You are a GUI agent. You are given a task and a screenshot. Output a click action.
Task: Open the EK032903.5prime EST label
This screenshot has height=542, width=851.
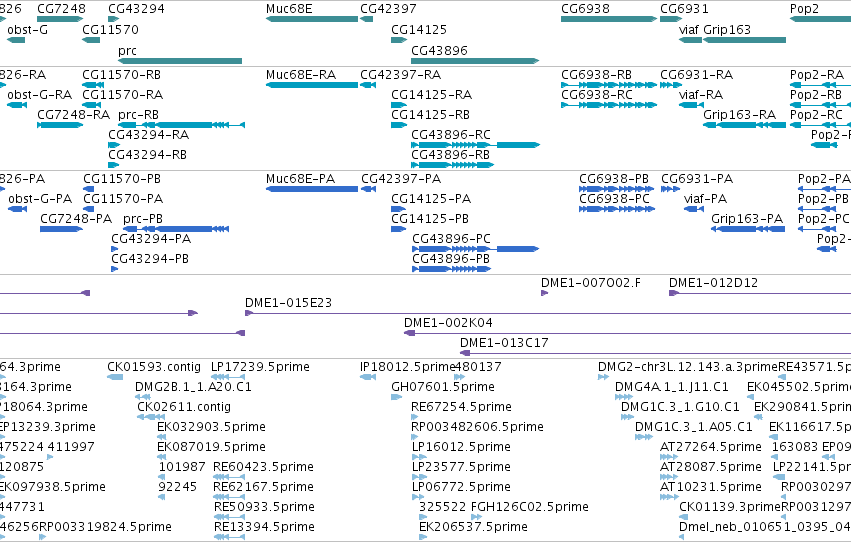pyautogui.click(x=211, y=427)
